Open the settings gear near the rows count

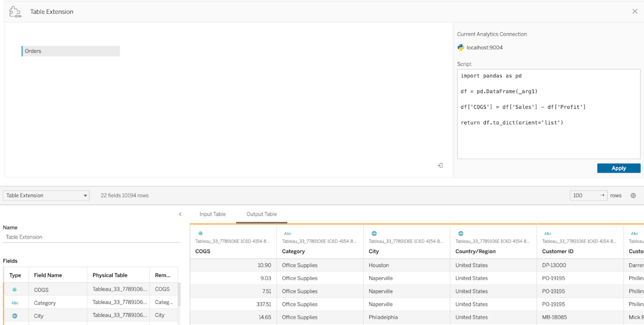pos(633,195)
